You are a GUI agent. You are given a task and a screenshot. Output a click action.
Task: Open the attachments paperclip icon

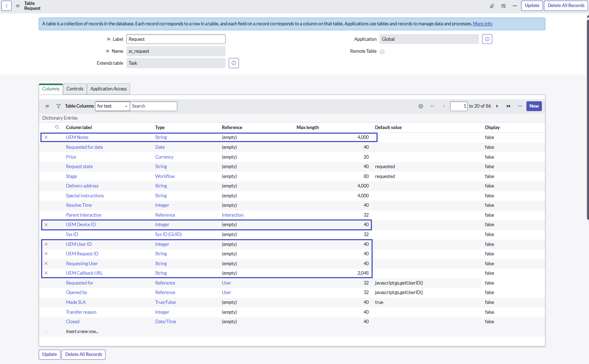coord(492,6)
